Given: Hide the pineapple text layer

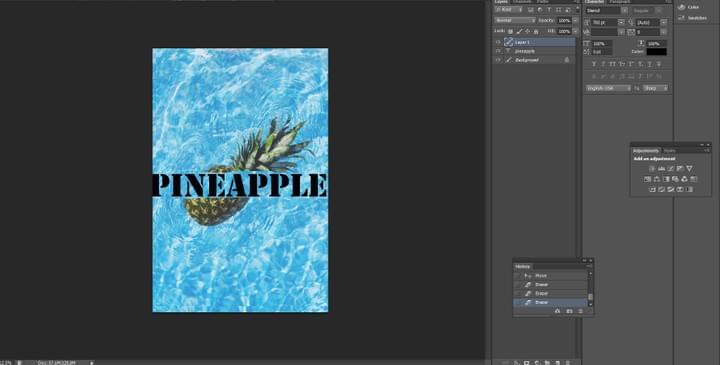Looking at the screenshot, I should 498,51.
